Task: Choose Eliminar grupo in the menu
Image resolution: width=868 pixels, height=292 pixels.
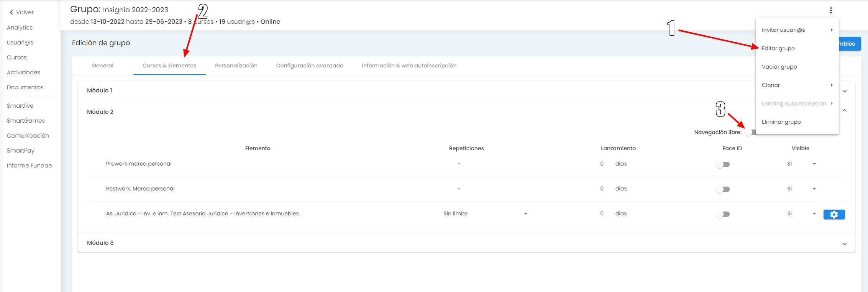Action: point(781,122)
